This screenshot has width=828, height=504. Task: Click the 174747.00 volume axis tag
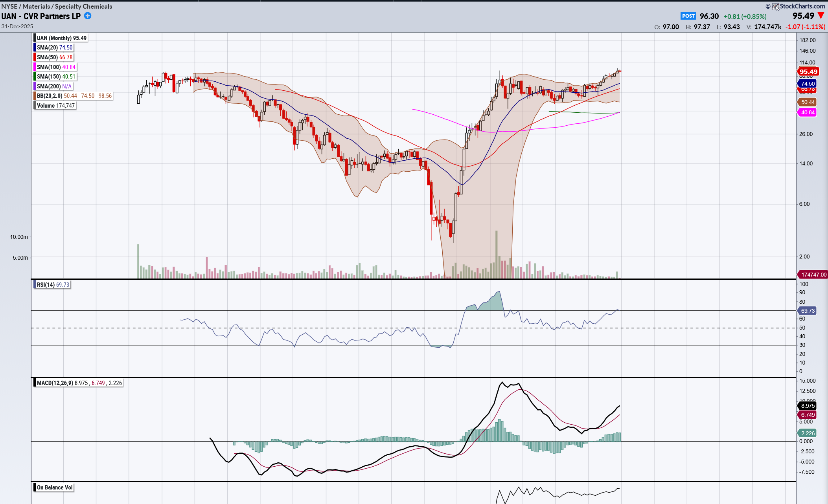813,275
